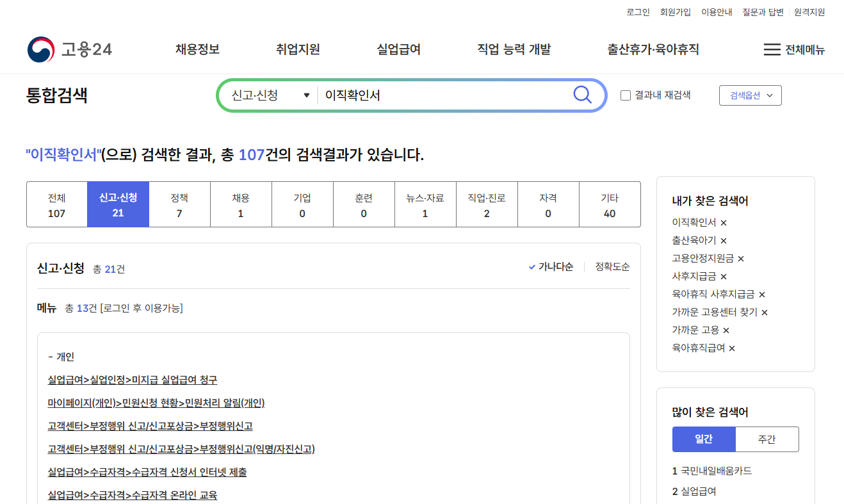Open the 고객센터 부정행위신고 link

pos(150,426)
